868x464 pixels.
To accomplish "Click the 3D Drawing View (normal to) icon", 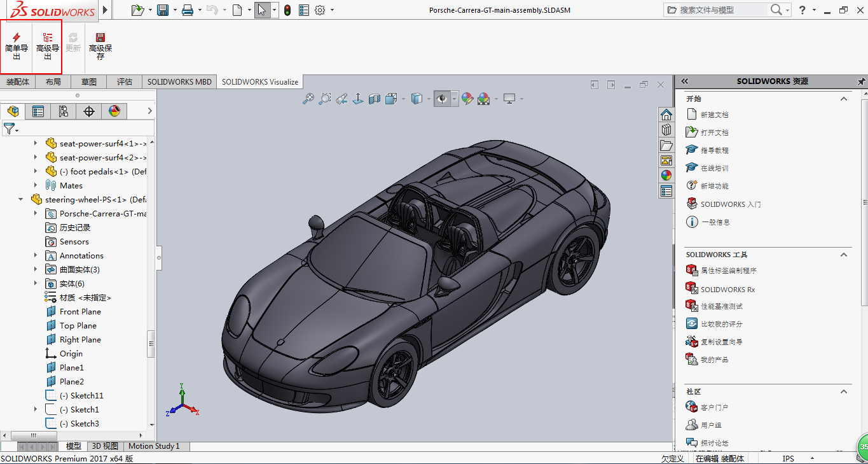I will coord(358,99).
